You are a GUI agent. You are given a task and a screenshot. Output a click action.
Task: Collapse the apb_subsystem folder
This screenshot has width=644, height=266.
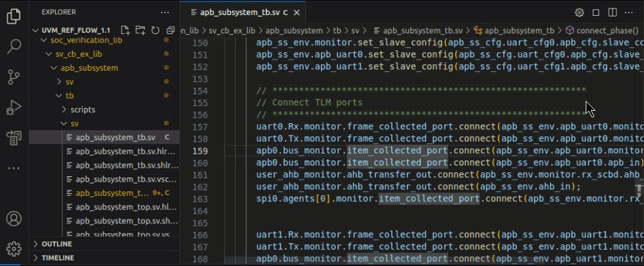coord(88,67)
